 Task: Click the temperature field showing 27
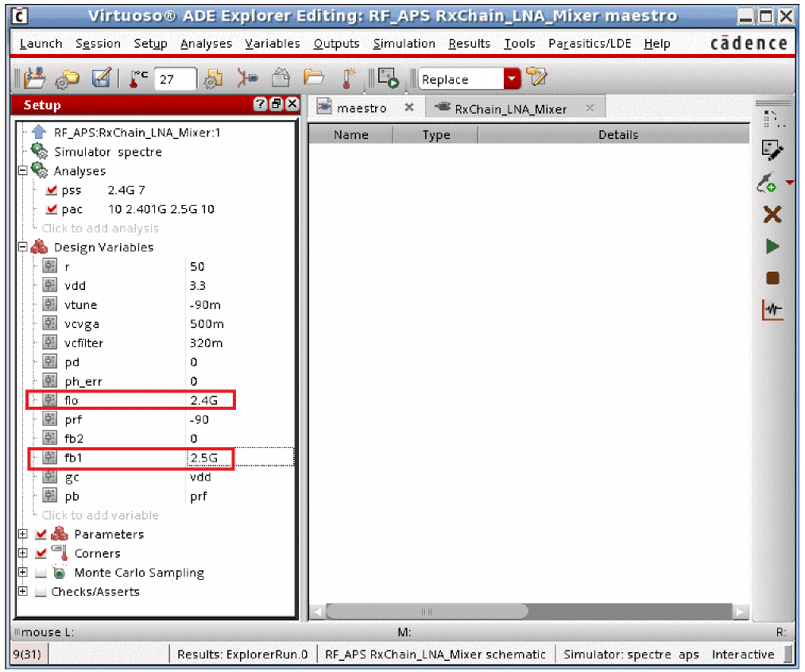pyautogui.click(x=175, y=79)
